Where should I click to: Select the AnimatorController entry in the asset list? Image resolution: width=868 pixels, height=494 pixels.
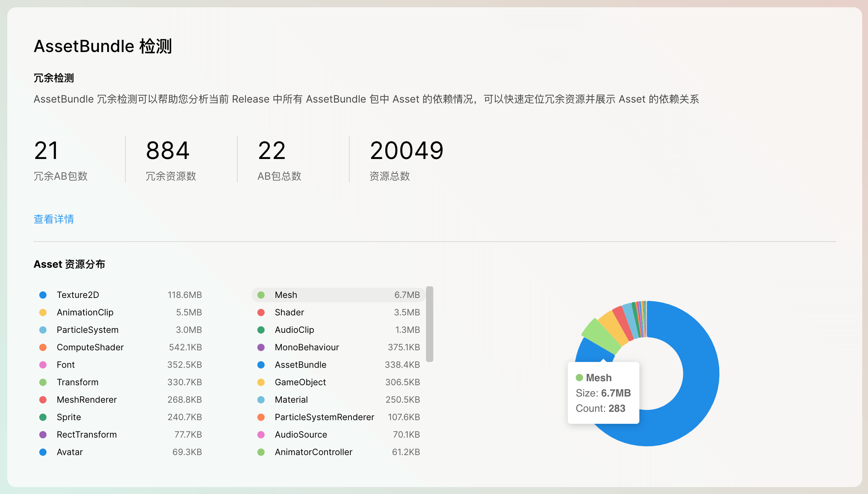point(313,452)
